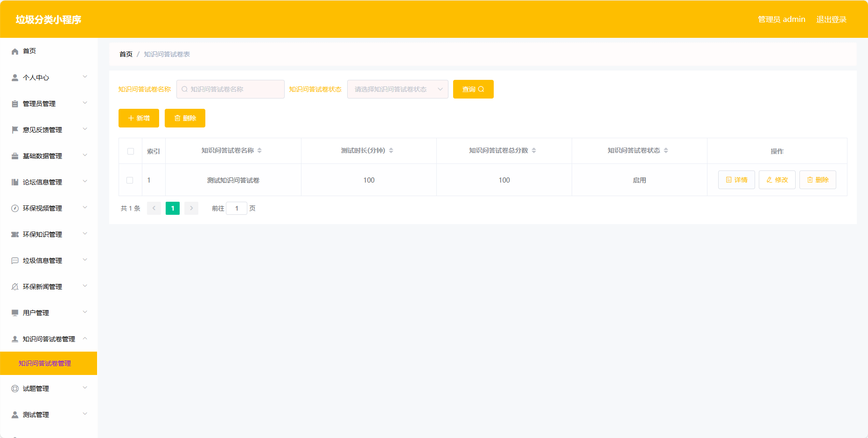This screenshot has width=868, height=438.
Task: Expand the 试题管理 menu chevron
Action: click(x=85, y=388)
